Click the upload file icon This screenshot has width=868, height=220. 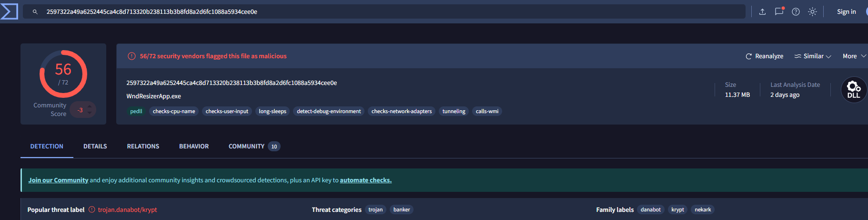(x=762, y=12)
